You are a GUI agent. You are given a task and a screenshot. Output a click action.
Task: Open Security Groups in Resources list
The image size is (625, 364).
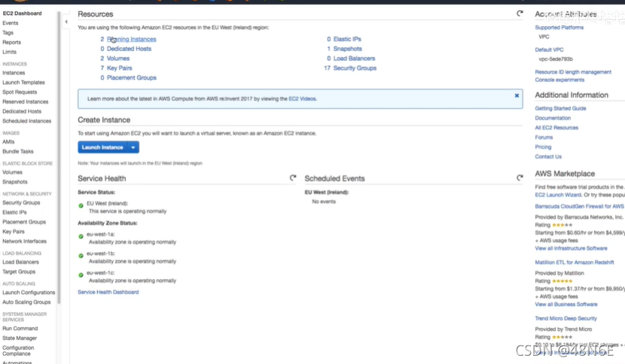(355, 68)
